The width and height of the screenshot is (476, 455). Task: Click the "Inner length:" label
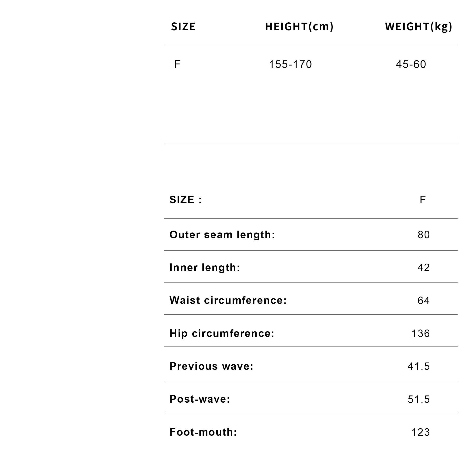click(205, 267)
